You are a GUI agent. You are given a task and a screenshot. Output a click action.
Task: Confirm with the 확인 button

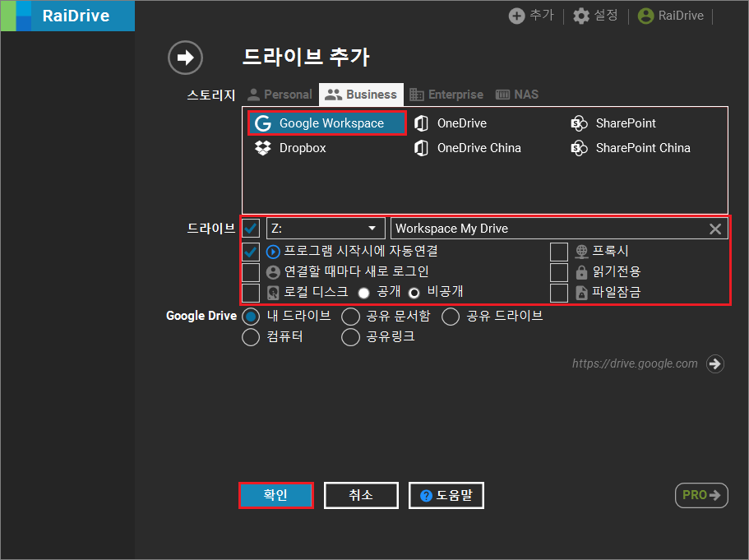pyautogui.click(x=276, y=496)
